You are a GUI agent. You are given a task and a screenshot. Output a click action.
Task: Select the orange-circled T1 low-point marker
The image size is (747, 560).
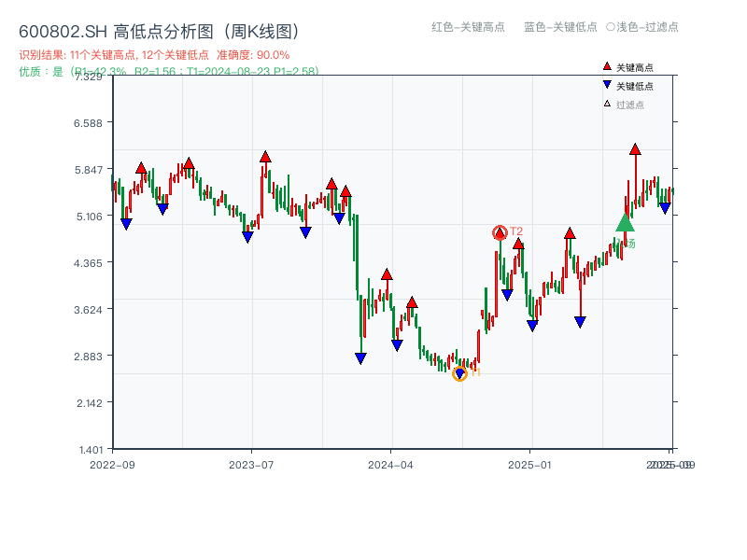click(x=459, y=374)
